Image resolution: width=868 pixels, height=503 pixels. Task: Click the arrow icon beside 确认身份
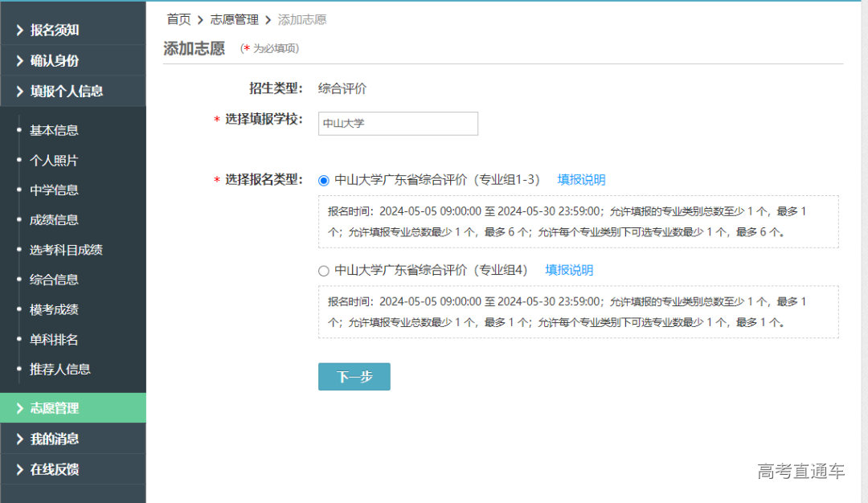[x=18, y=60]
